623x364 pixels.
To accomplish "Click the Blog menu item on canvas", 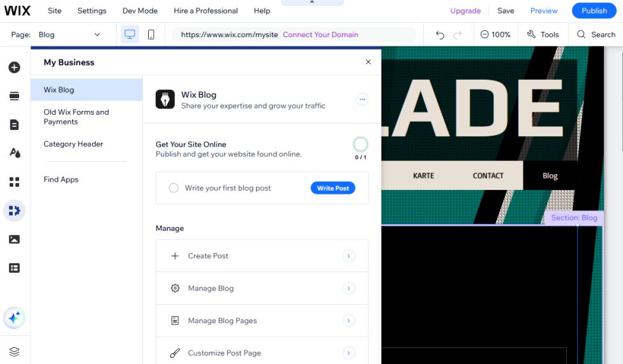I will [x=550, y=175].
